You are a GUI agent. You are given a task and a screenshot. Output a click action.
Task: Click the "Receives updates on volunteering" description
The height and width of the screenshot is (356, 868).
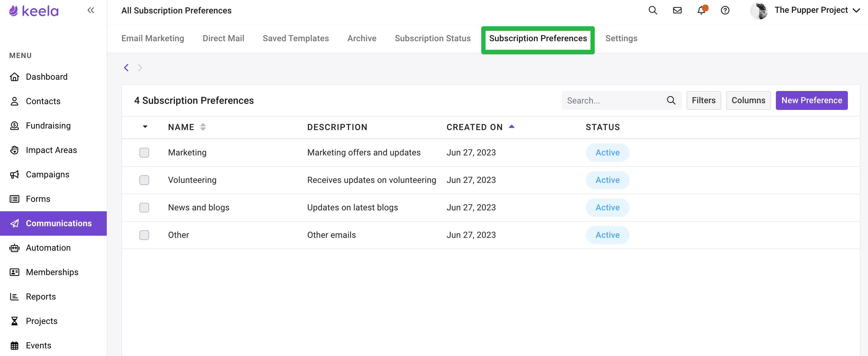(x=371, y=180)
